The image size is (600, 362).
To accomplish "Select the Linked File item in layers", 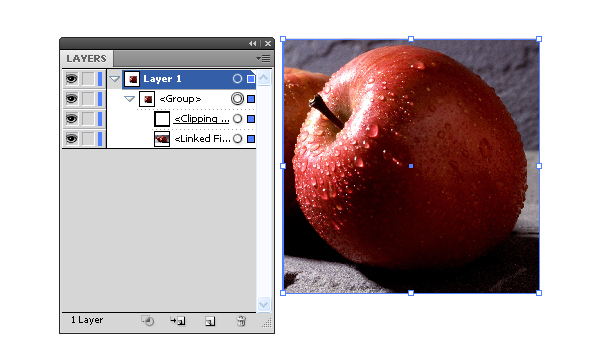I will 202,139.
